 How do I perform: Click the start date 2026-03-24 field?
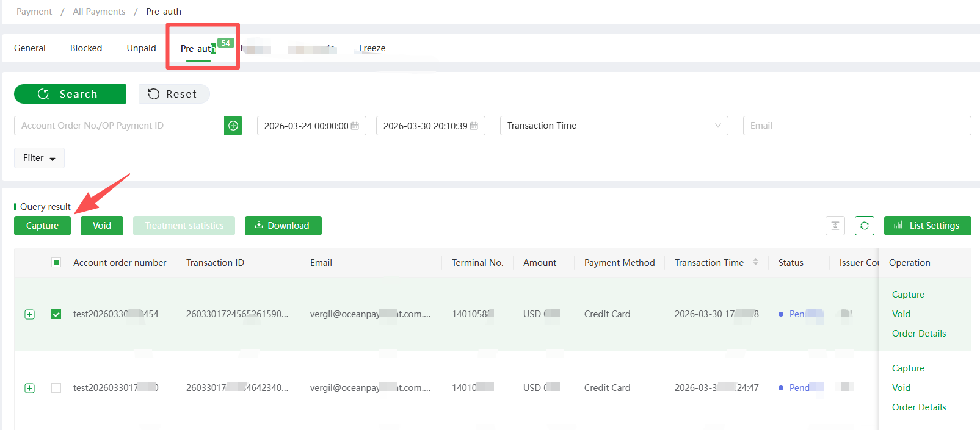point(311,126)
